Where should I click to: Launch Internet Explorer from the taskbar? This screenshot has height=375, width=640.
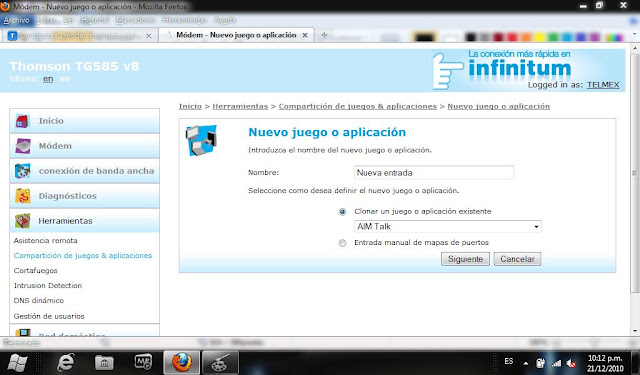click(66, 362)
